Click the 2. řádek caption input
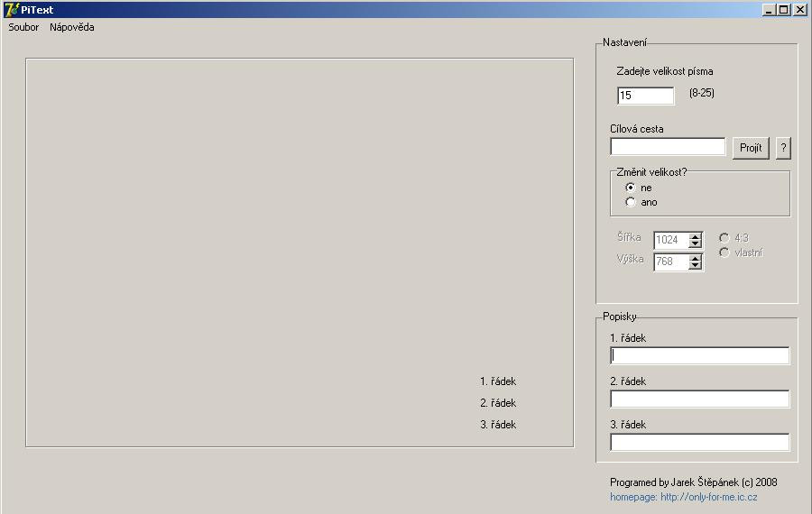 coord(699,399)
